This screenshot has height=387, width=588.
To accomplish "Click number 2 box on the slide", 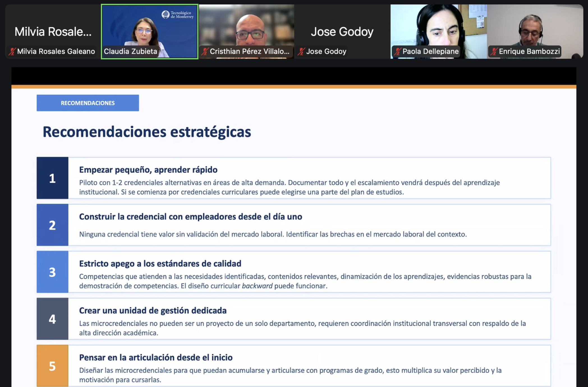I will coord(52,225).
